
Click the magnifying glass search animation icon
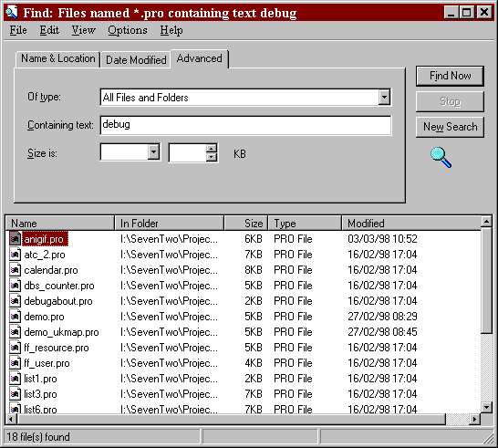click(x=441, y=157)
